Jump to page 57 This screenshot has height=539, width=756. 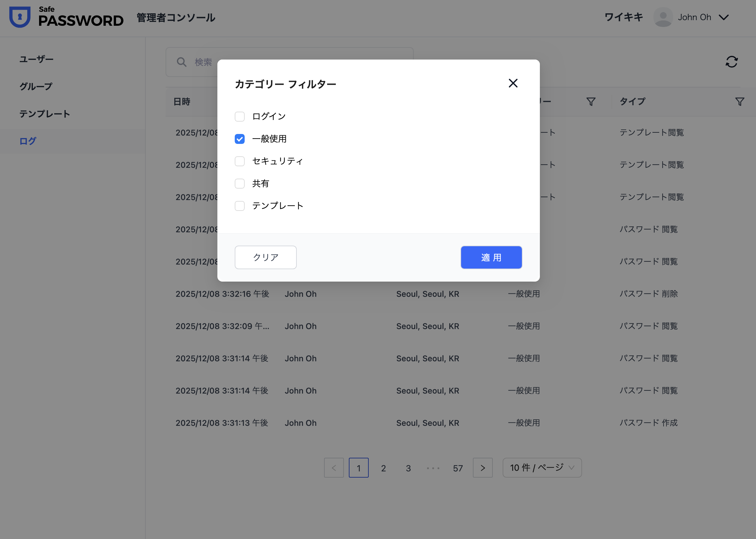pyautogui.click(x=458, y=468)
